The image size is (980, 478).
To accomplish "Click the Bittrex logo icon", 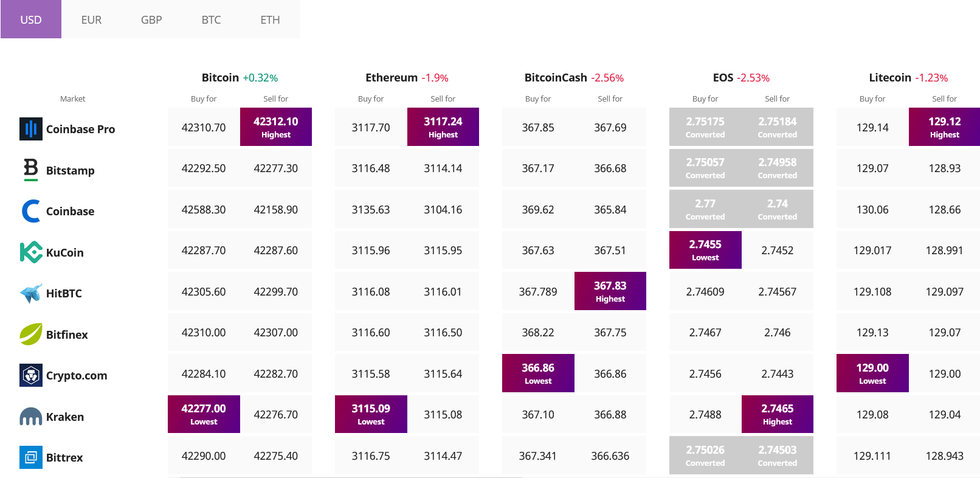I will pyautogui.click(x=31, y=457).
